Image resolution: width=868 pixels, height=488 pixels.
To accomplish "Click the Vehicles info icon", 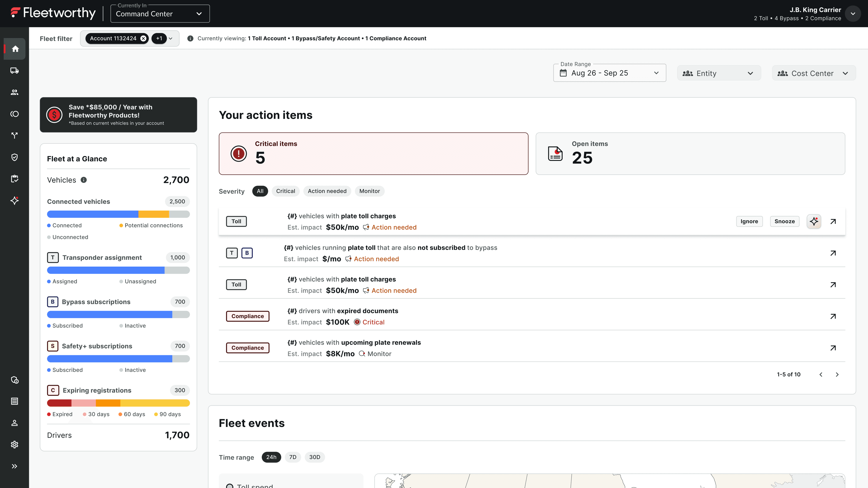I will 84,180.
